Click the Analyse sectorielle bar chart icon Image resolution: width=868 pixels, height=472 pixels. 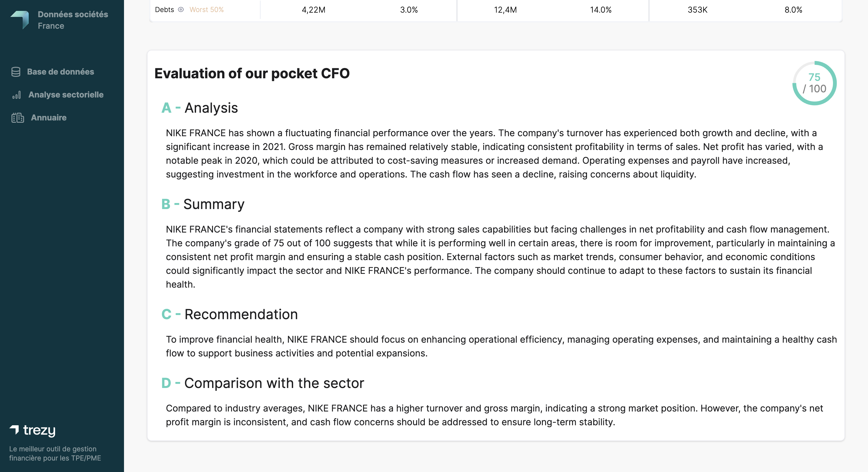[17, 95]
